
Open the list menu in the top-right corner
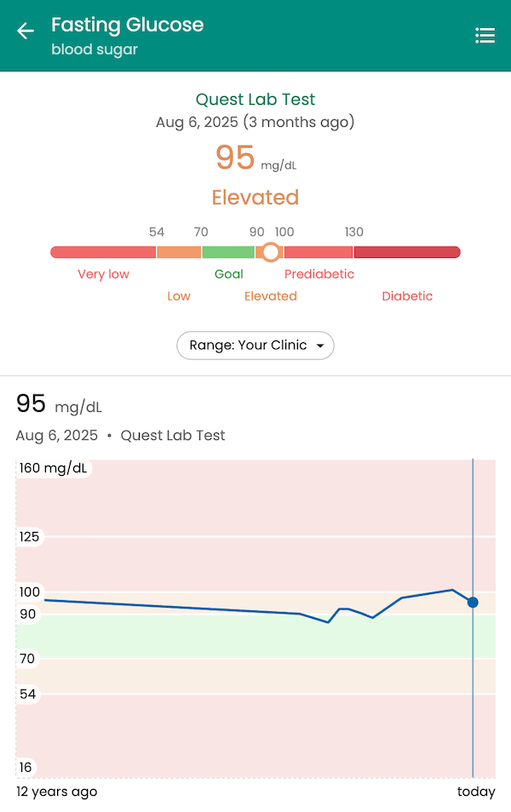pyautogui.click(x=485, y=35)
